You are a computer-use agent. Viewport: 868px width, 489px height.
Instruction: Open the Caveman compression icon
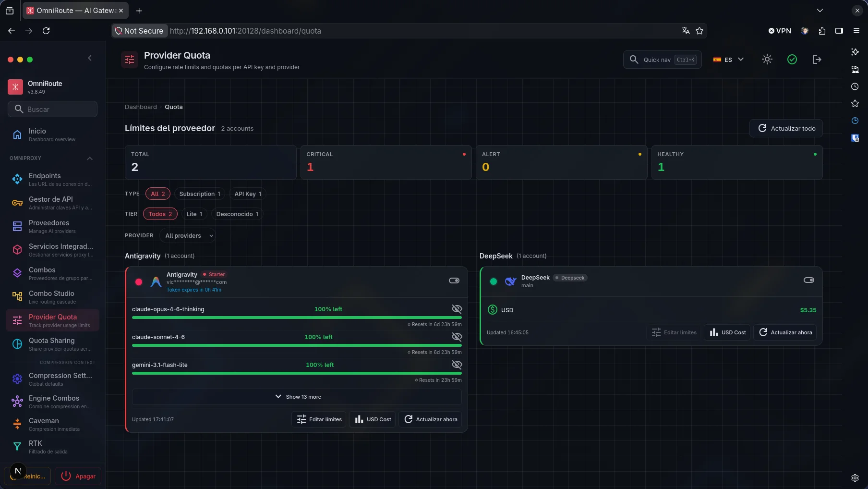17,424
